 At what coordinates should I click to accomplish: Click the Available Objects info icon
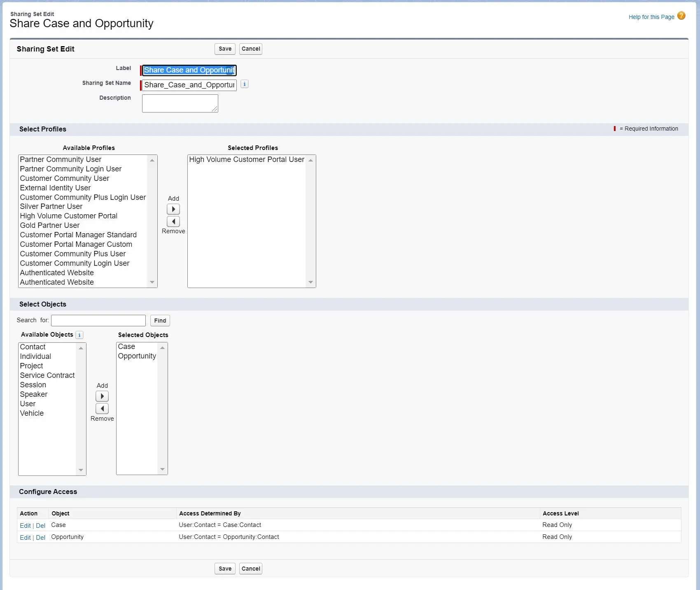click(79, 335)
